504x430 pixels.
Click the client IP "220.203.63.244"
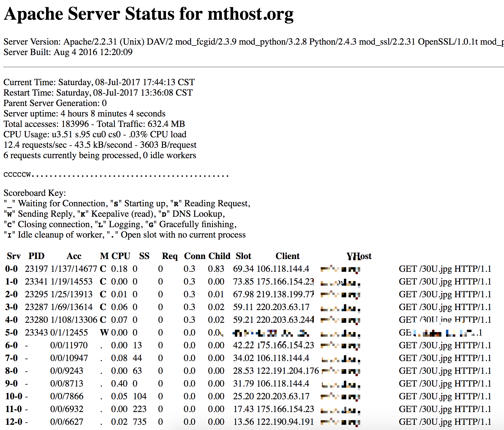pyautogui.click(x=285, y=320)
